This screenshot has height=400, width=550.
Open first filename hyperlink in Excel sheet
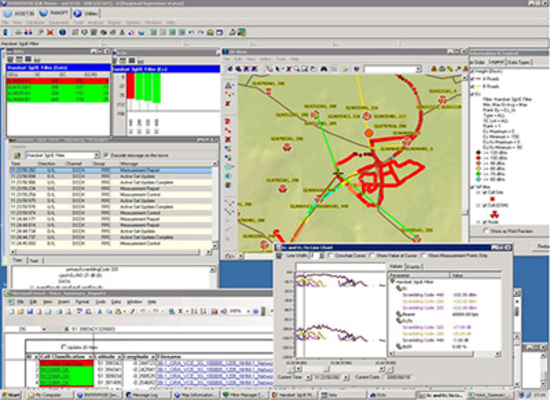pos(215,363)
